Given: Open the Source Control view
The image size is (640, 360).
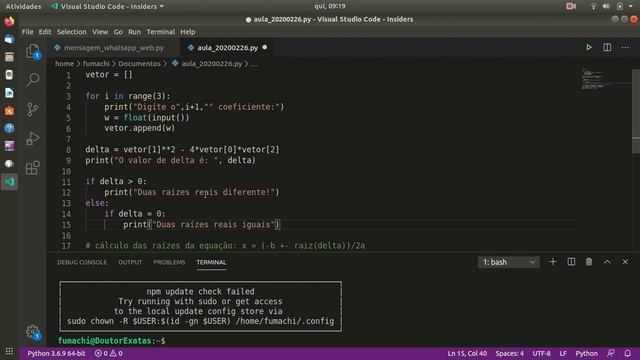Looking at the screenshot, I should 33,109.
